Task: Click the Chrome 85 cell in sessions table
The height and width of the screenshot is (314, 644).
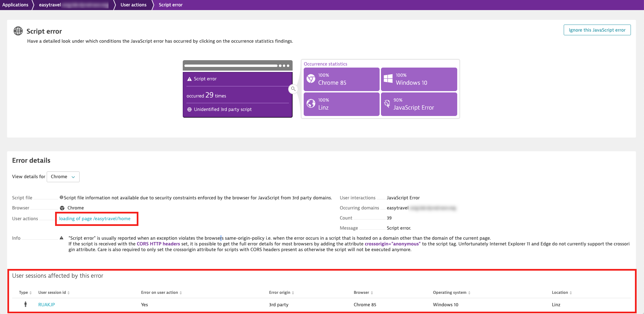Action: point(365,305)
